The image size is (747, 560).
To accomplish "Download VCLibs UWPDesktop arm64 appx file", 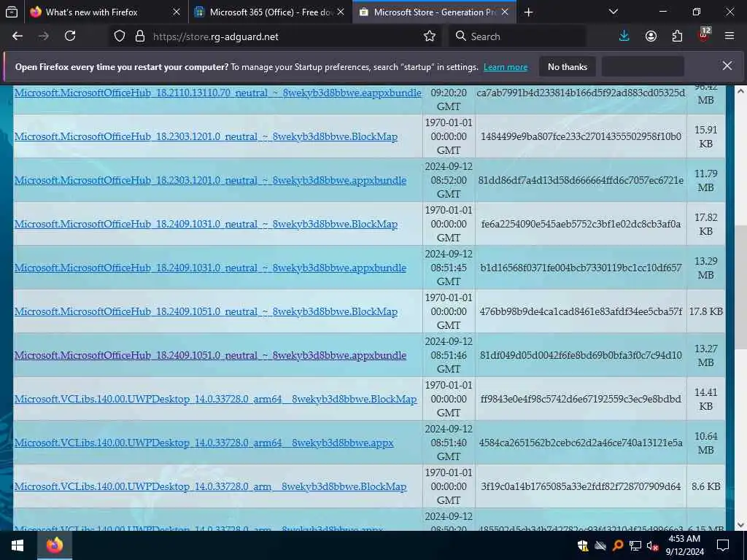I will [x=204, y=443].
